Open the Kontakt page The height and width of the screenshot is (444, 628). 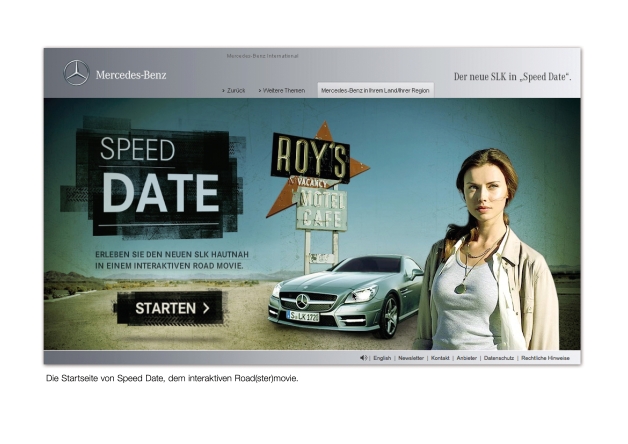click(x=440, y=357)
